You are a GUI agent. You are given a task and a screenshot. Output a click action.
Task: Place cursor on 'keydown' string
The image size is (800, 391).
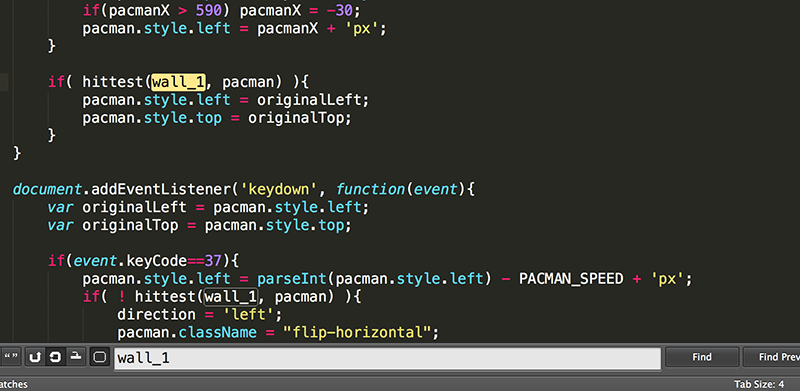[x=275, y=189]
